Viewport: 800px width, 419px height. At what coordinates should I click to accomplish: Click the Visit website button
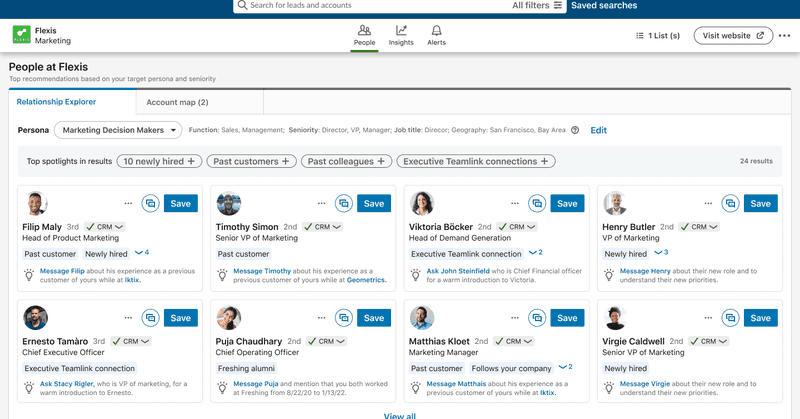[733, 36]
